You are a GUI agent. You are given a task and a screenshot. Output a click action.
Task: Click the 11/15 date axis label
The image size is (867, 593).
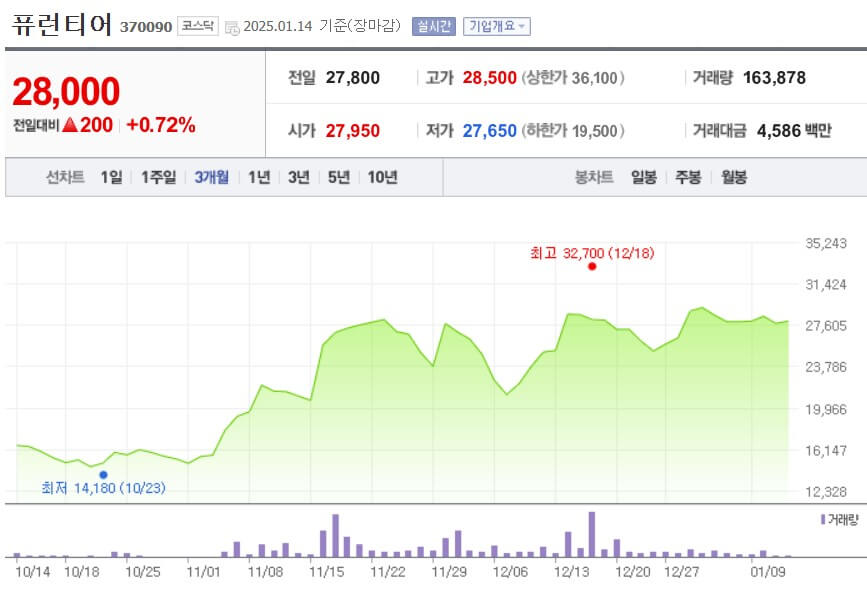[x=326, y=572]
